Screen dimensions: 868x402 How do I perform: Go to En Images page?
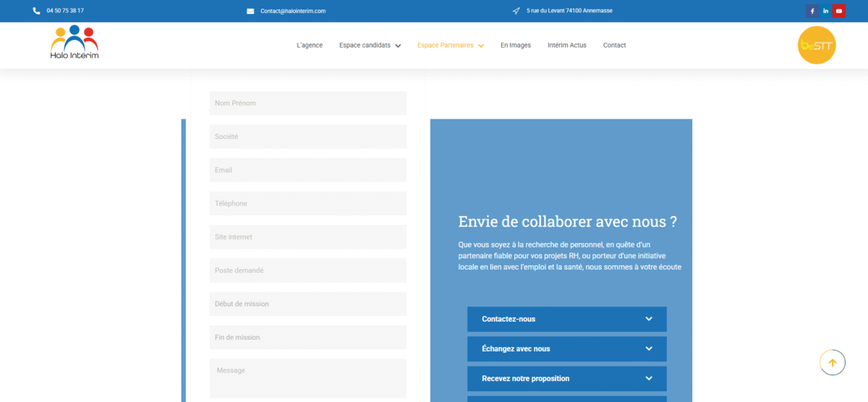coord(516,45)
